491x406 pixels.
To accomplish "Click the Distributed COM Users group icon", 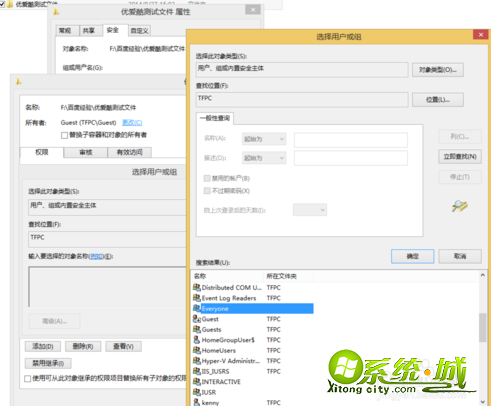I will (197, 287).
